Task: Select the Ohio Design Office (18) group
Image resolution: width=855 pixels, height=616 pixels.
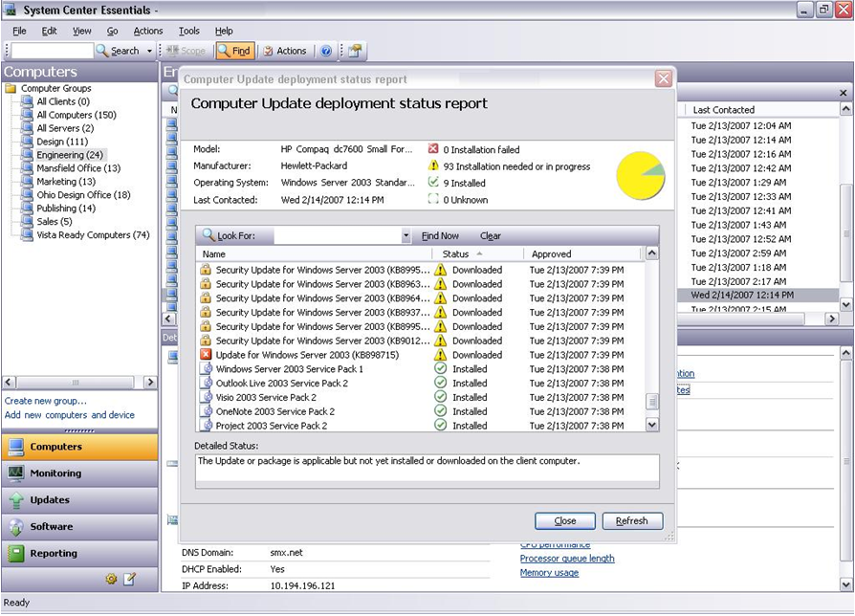Action: (83, 195)
